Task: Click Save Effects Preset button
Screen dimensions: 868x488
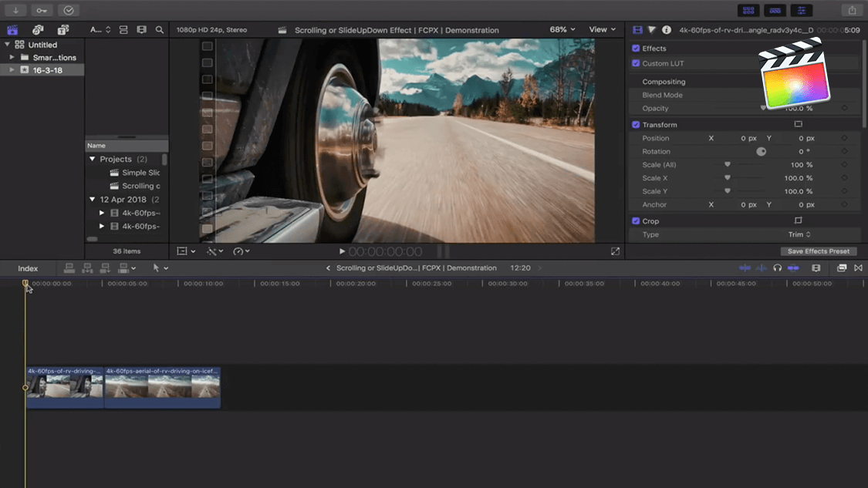Action: (818, 251)
